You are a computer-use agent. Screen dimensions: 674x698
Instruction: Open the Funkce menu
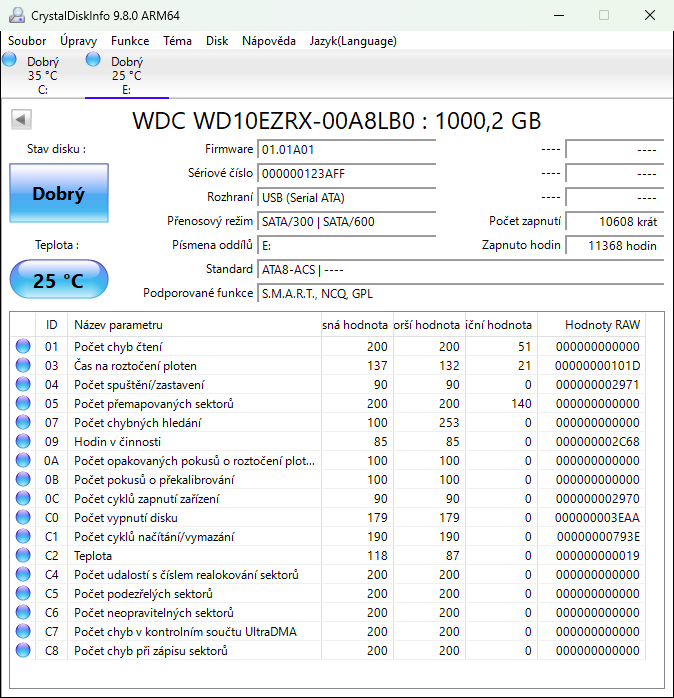tap(130, 41)
